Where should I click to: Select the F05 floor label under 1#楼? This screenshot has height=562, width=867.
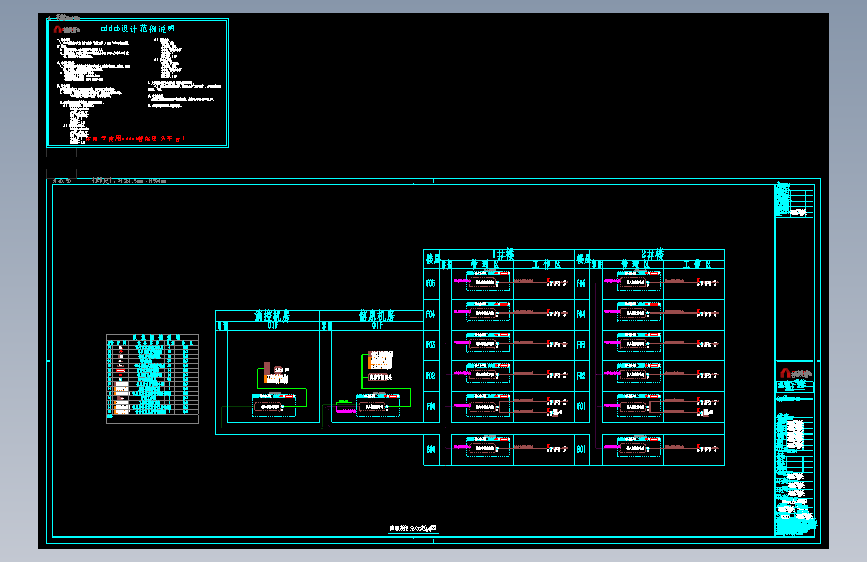(431, 283)
